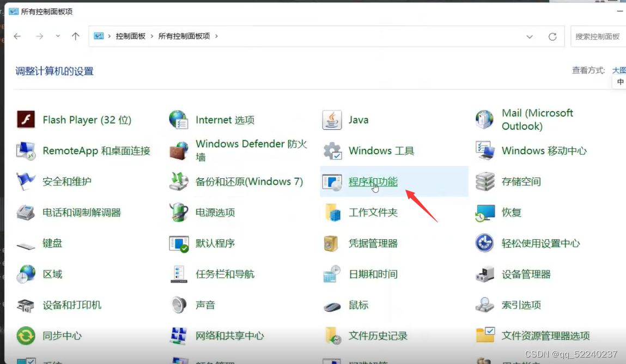Open 程序和功能 programs and features
This screenshot has width=626, height=364.
point(373,181)
